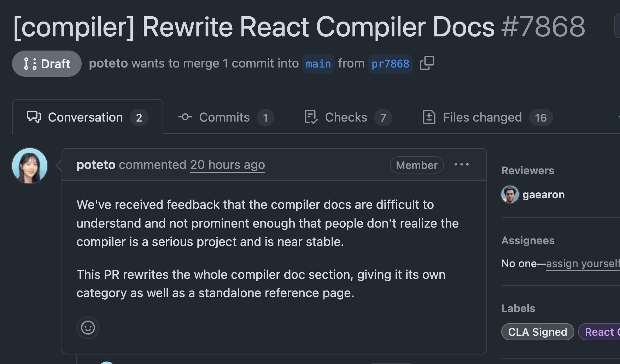Click the purple React label
The height and width of the screenshot is (364, 620).
[599, 332]
